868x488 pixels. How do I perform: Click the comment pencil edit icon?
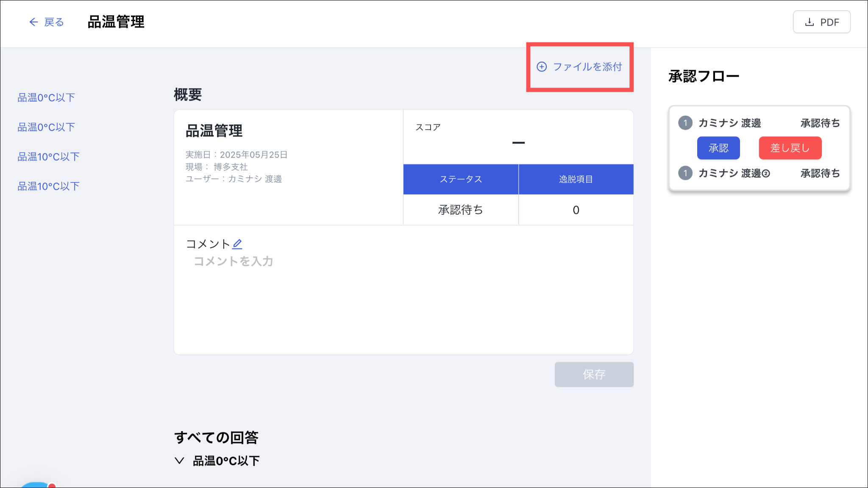click(237, 244)
